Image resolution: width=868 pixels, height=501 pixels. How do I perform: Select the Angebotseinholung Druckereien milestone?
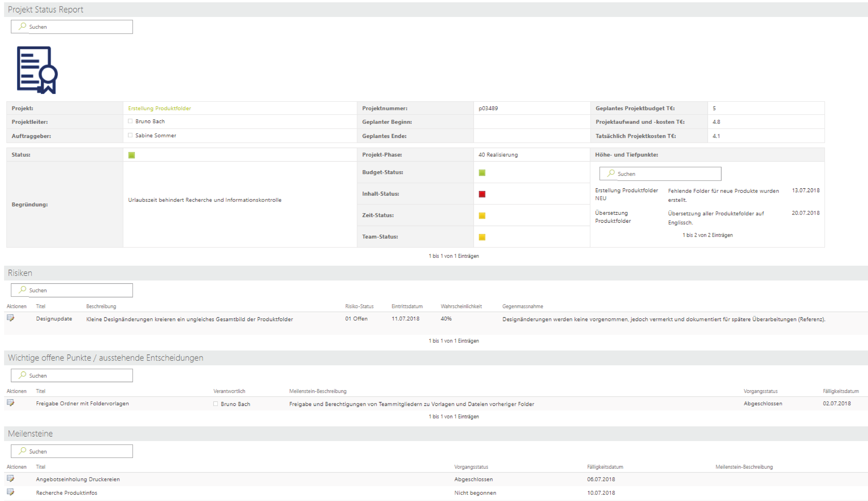click(78, 479)
